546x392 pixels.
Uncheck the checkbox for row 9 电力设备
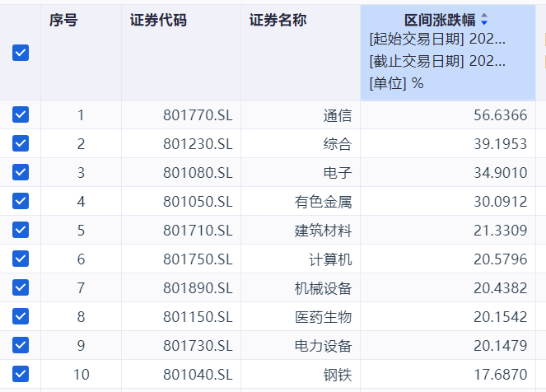coord(21,345)
